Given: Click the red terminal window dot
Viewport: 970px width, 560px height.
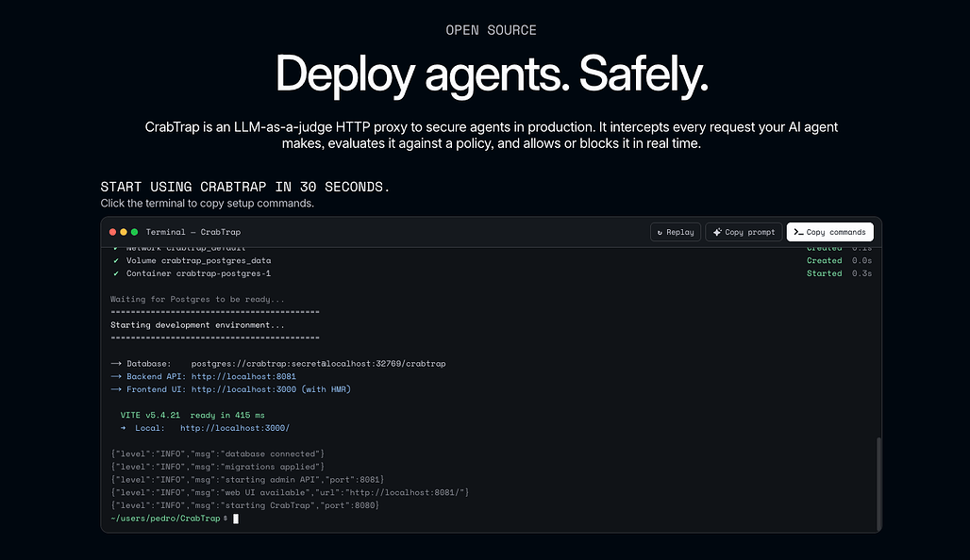Looking at the screenshot, I should click(112, 232).
